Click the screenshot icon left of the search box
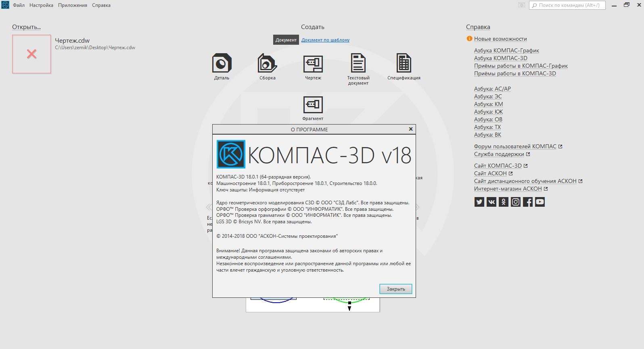 pyautogui.click(x=521, y=5)
